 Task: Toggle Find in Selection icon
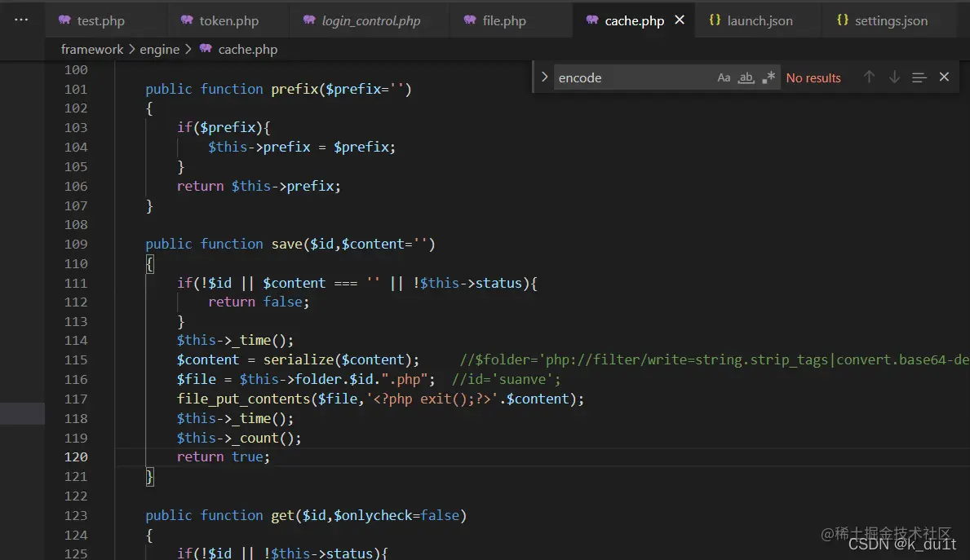tap(919, 77)
